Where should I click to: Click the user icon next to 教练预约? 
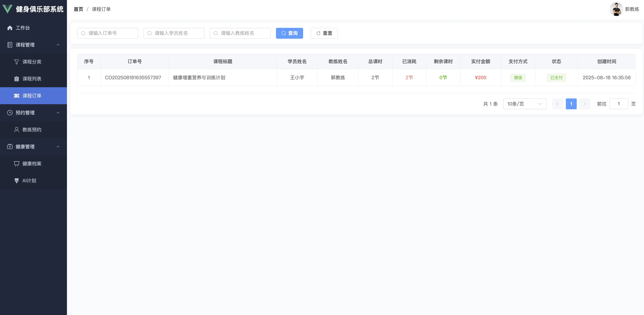16,130
